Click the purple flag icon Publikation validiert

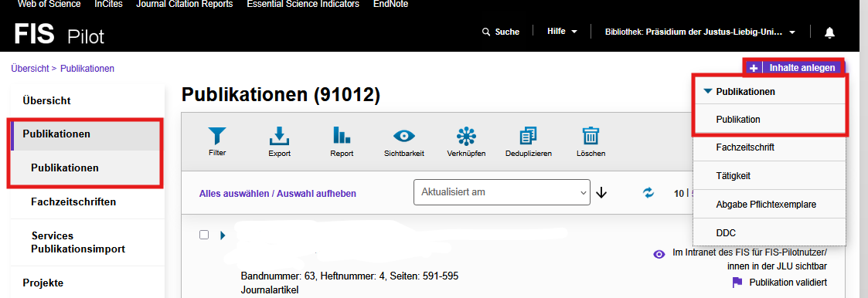(x=737, y=283)
